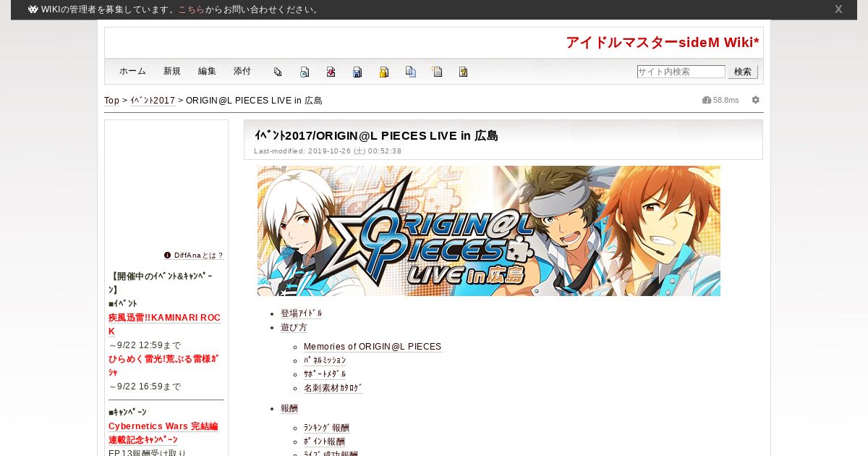Image resolution: width=868 pixels, height=456 pixels.
Task: Follow the こちら link in the top banner
Action: 191,9
